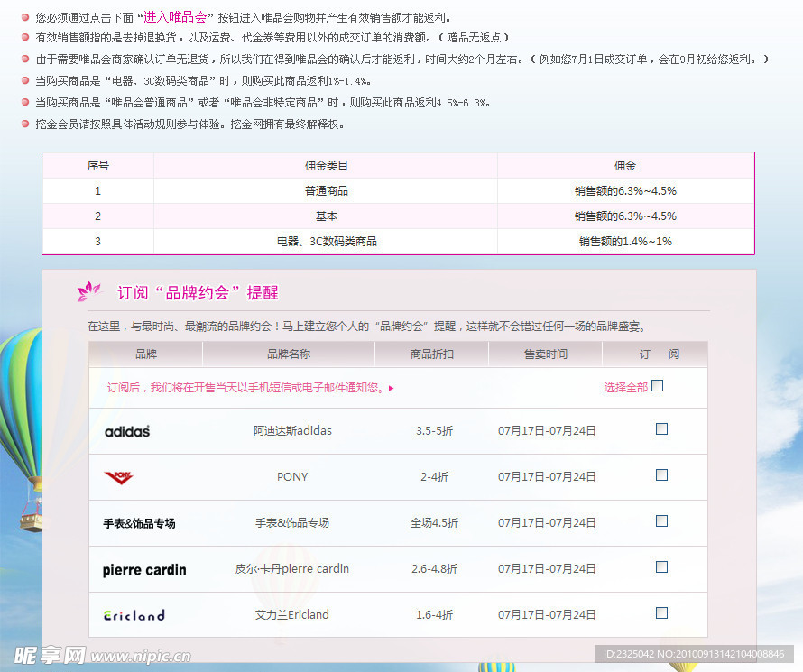Viewport: 803px width, 672px height.
Task: Open the 进入唯品会 link
Action: (177, 15)
